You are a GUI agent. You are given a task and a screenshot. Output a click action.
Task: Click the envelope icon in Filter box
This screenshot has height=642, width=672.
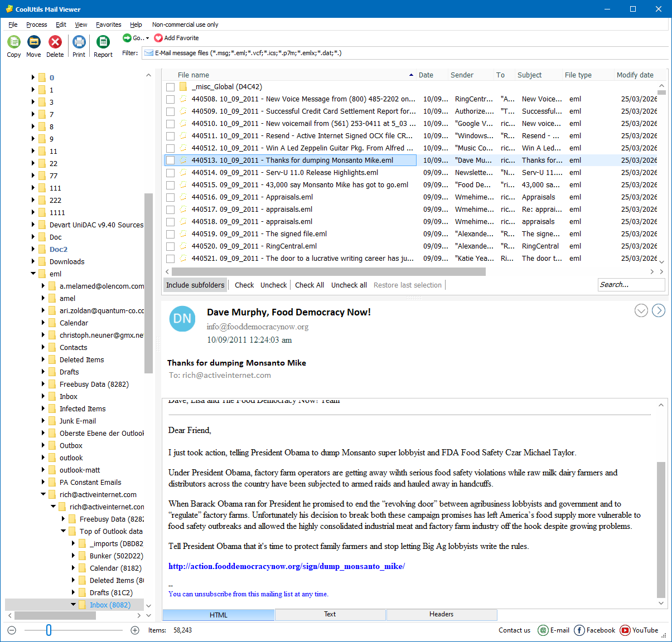[149, 53]
